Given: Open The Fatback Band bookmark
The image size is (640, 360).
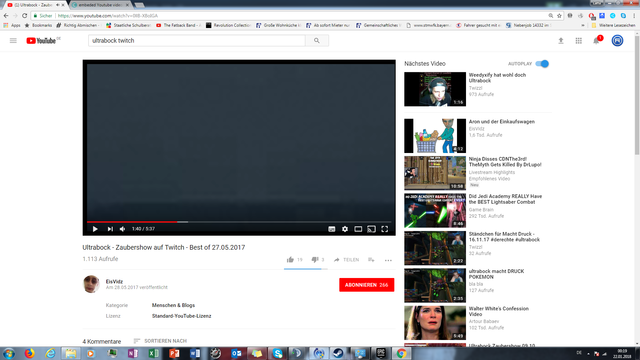Looking at the screenshot, I should (x=178, y=25).
